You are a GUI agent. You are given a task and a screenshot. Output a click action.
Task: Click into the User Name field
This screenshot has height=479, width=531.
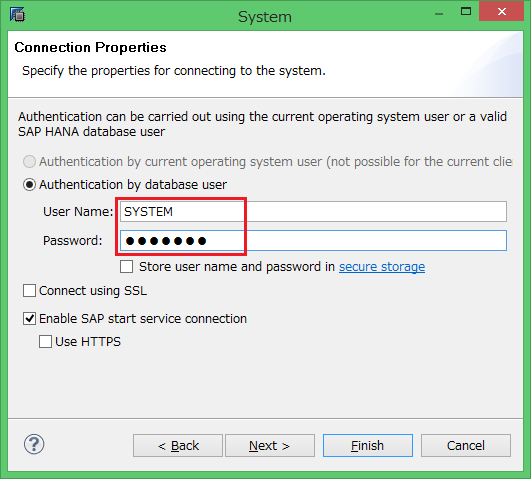(313, 212)
